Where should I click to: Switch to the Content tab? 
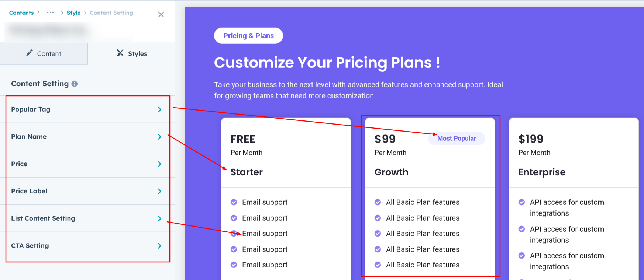pos(44,54)
